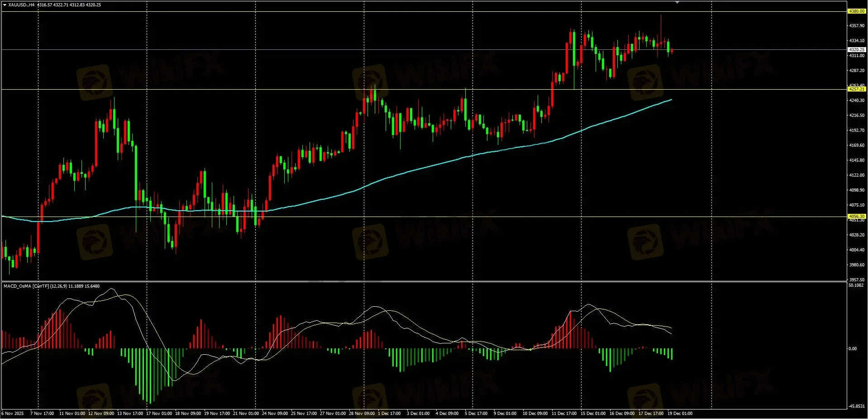Click the 19 Nov 17:00 time label

(217, 414)
